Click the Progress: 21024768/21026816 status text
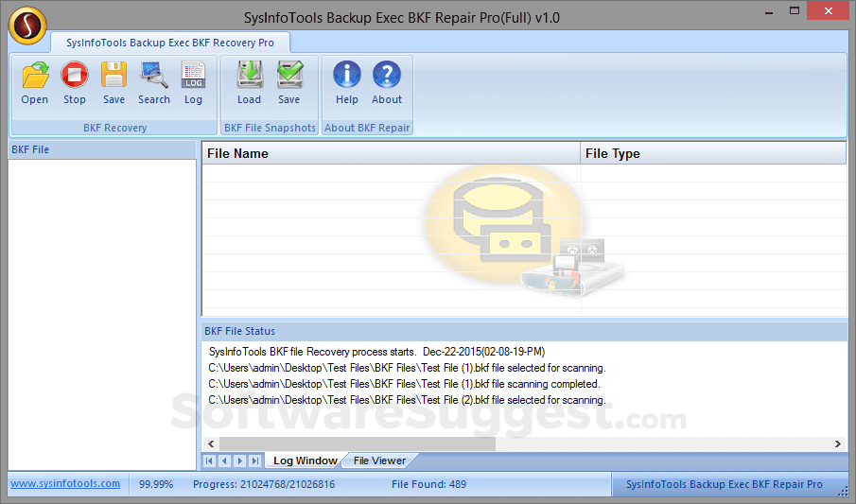Image resolution: width=856 pixels, height=504 pixels. [264, 484]
